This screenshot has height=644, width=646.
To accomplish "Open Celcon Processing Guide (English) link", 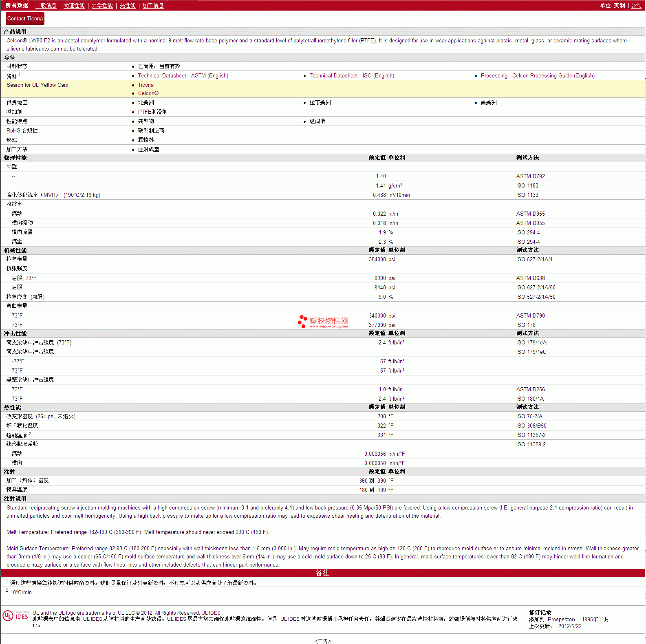I will [x=538, y=75].
